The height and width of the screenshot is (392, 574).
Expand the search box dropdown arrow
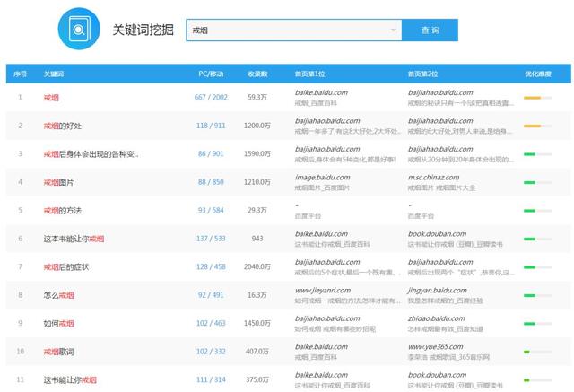pos(393,30)
